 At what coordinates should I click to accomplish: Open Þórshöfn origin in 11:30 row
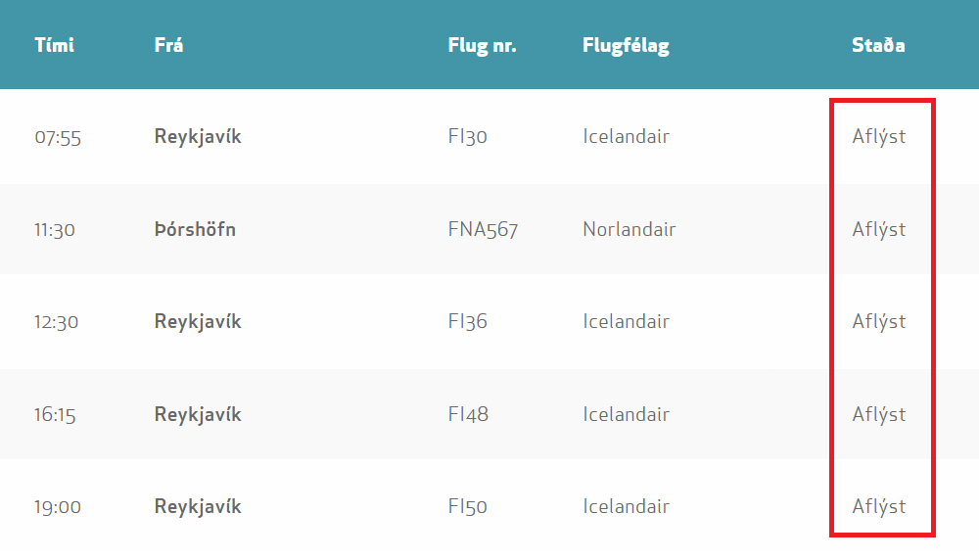click(195, 229)
